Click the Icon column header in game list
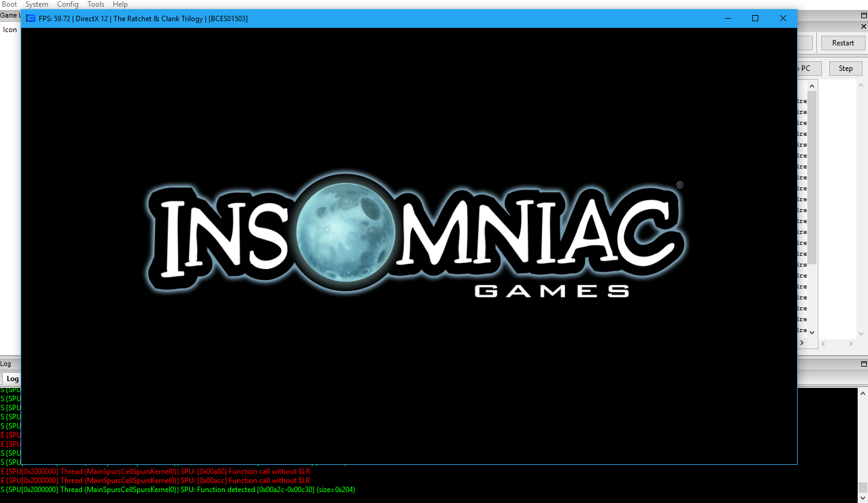The width and height of the screenshot is (868, 503). pyautogui.click(x=10, y=30)
